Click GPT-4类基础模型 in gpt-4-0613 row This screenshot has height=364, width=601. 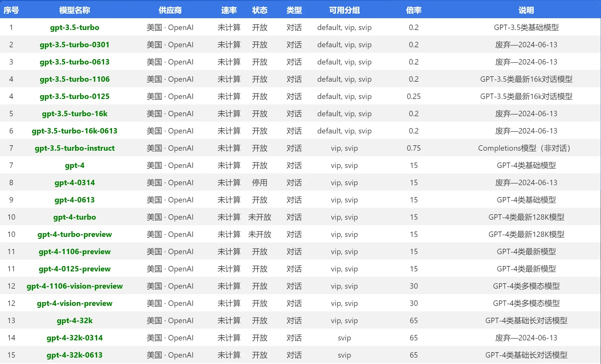pyautogui.click(x=526, y=200)
